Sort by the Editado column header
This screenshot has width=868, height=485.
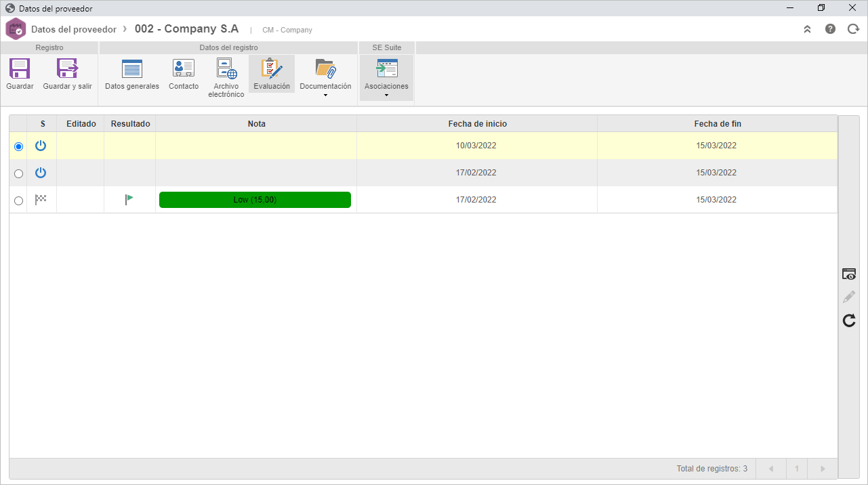click(81, 124)
